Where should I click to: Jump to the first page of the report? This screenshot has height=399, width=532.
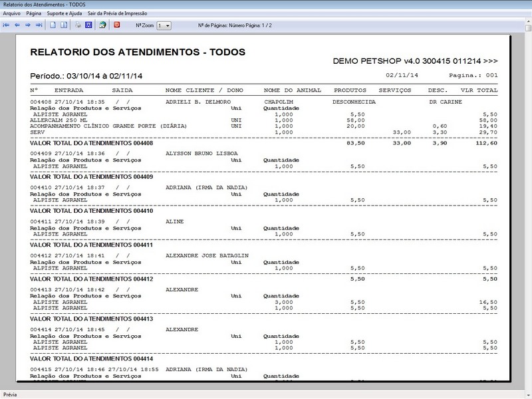click(x=7, y=25)
